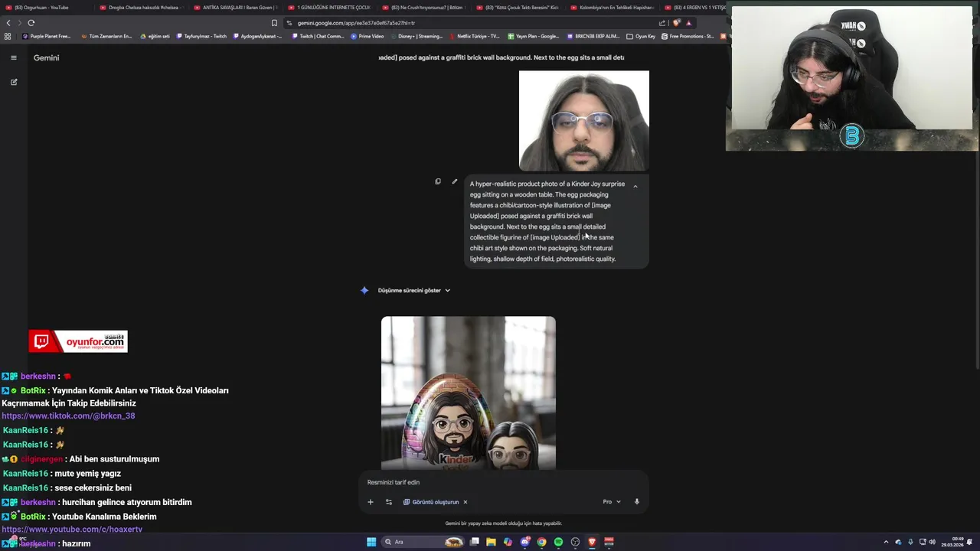The image size is (980, 551).
Task: Switch to Brave browser on the taskbar
Action: 592,542
